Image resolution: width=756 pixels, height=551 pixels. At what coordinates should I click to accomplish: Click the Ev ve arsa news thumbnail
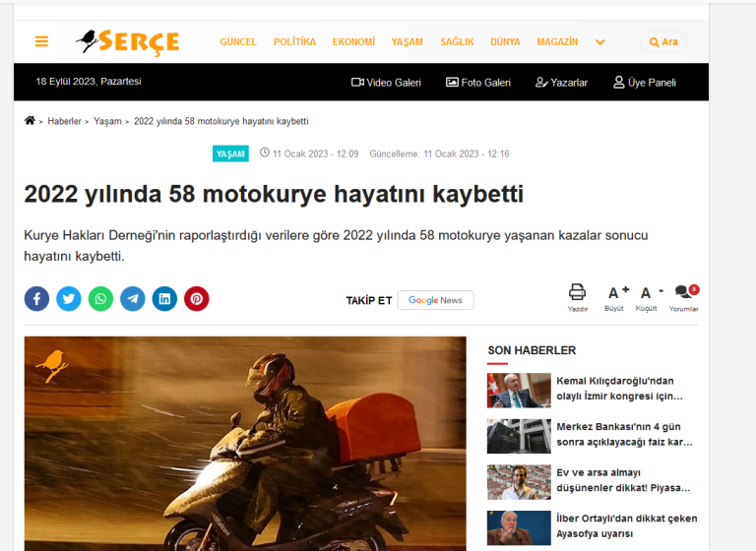(519, 482)
